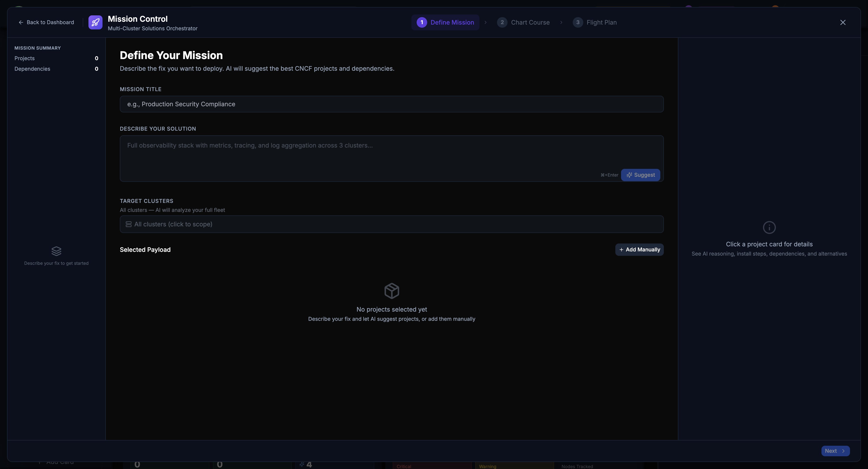Click the package box icon in empty payload

click(392, 291)
